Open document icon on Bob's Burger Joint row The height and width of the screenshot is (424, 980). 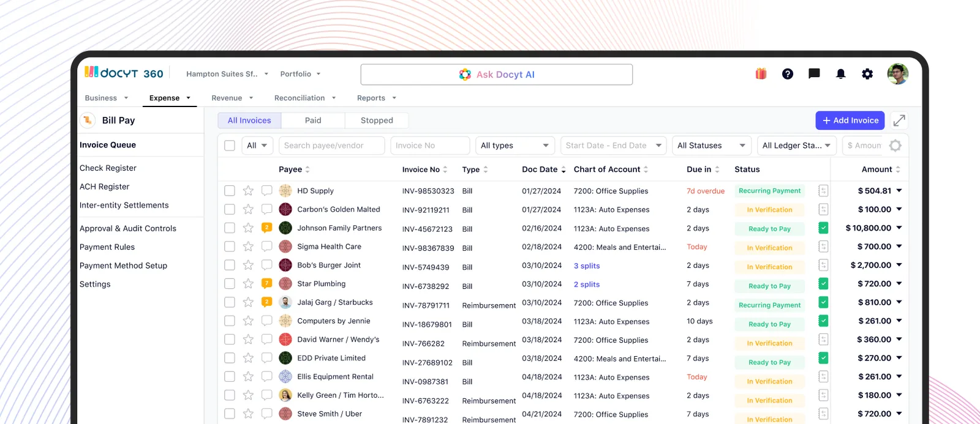823,265
